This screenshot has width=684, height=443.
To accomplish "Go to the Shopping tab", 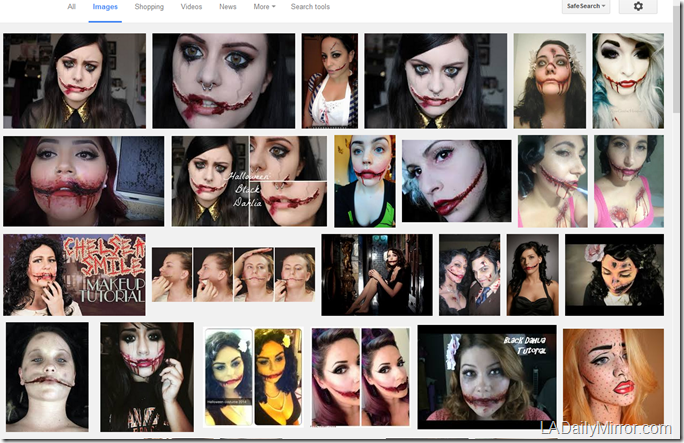I will [149, 7].
